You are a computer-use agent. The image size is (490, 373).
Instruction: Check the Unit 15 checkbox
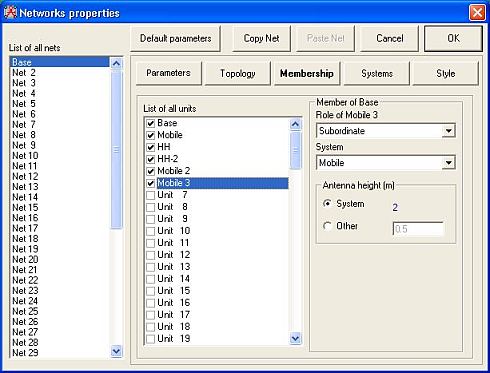point(151,291)
